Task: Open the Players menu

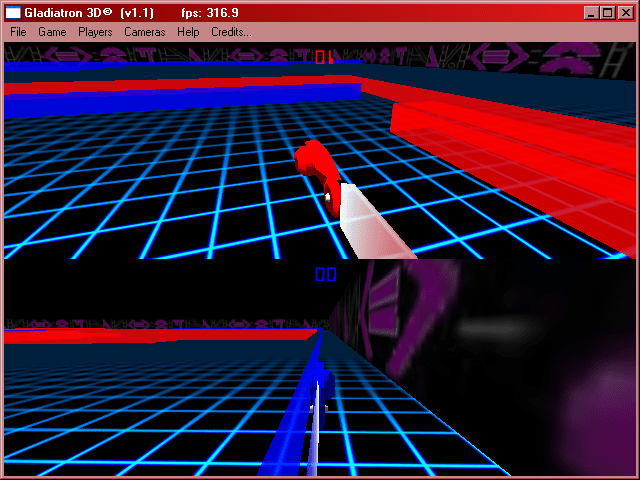Action: pos(95,32)
